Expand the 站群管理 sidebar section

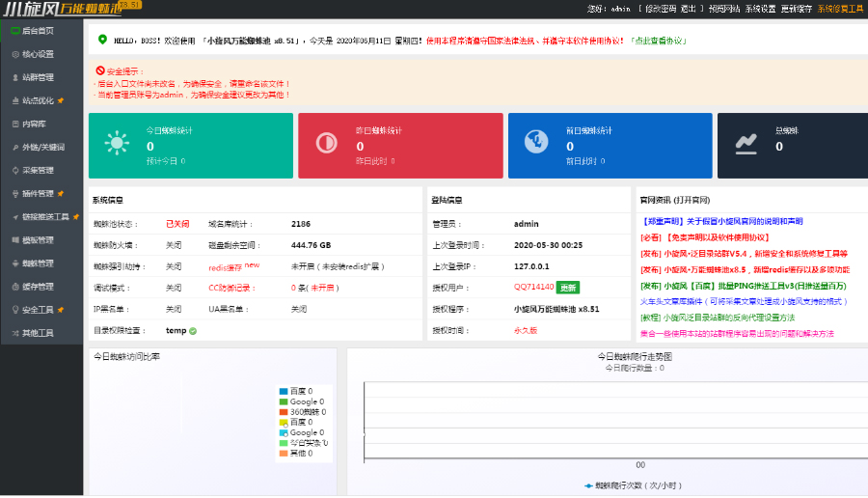point(41,77)
